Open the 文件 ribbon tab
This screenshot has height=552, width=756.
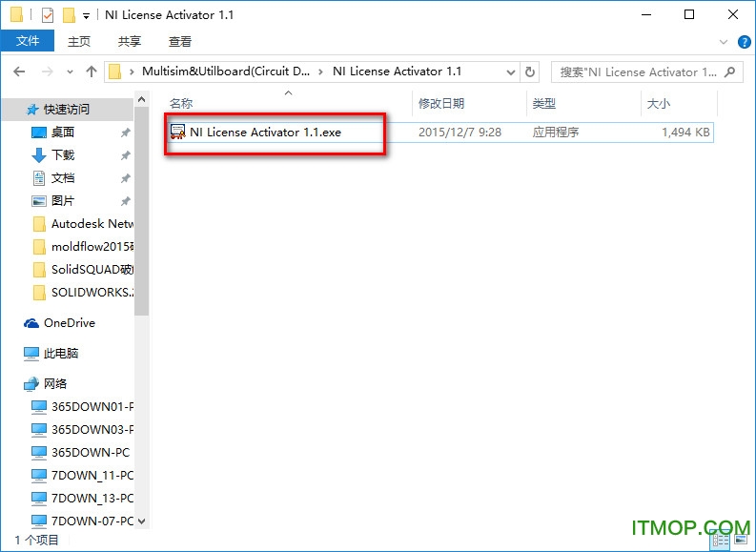[x=28, y=41]
